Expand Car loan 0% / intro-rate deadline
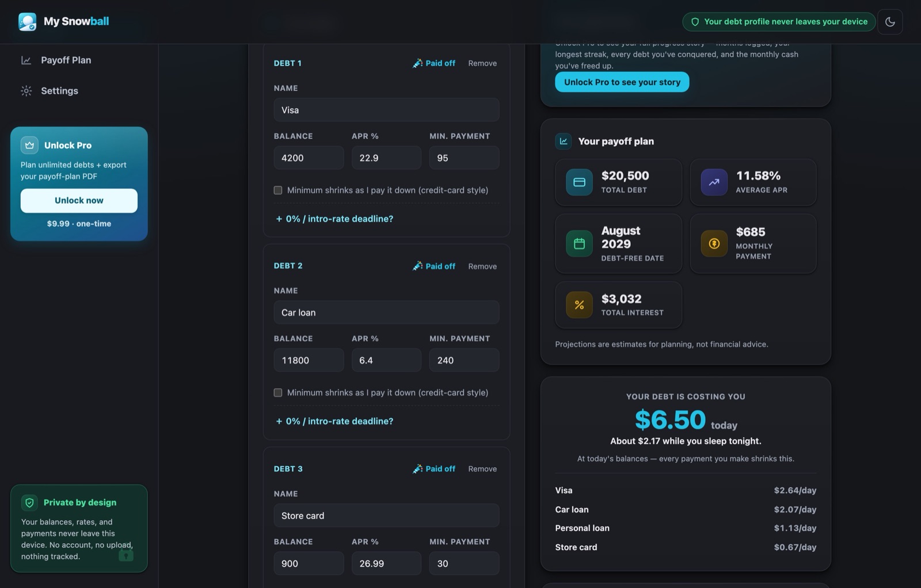The image size is (921, 588). pos(334,421)
